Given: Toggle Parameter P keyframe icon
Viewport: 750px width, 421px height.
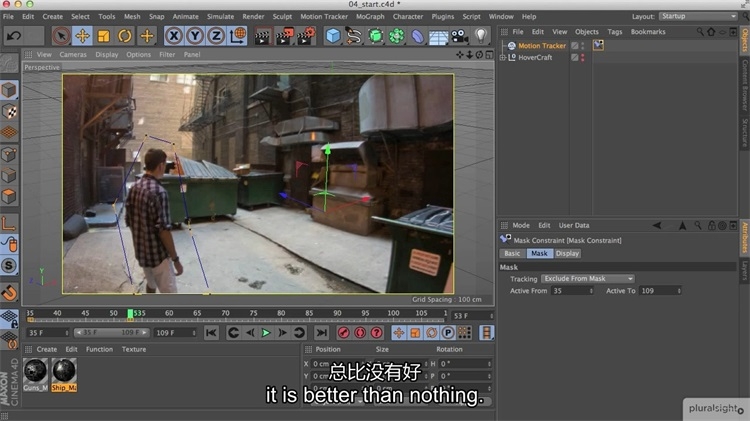Looking at the screenshot, I should (448, 332).
